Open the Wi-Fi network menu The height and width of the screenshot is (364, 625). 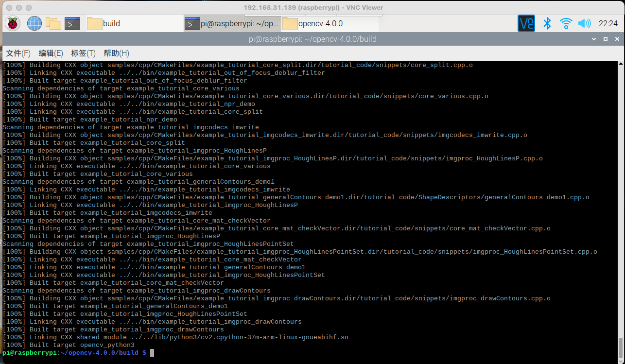click(566, 23)
